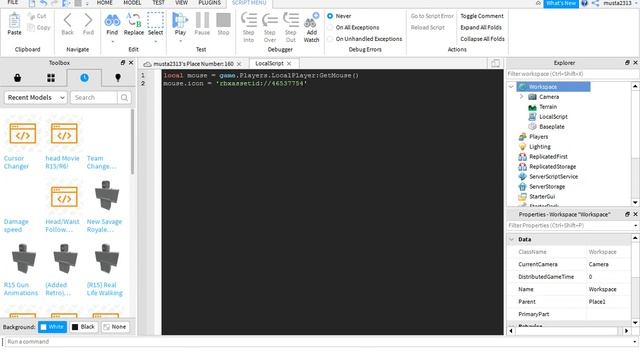Open the FILE menu
Image resolution: width=640 pixels, height=360 pixels.
click(13, 2)
